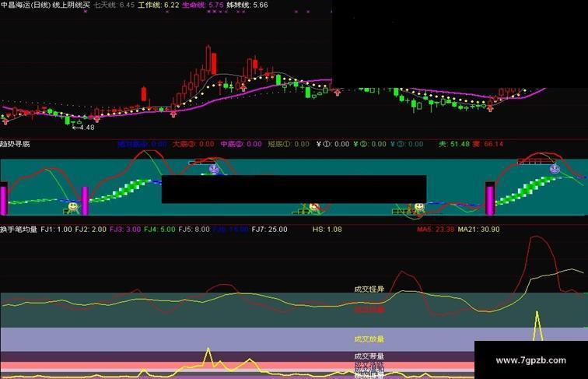
Task: Click the smiley face icon beside the second magenta bar
Action: (73, 206)
